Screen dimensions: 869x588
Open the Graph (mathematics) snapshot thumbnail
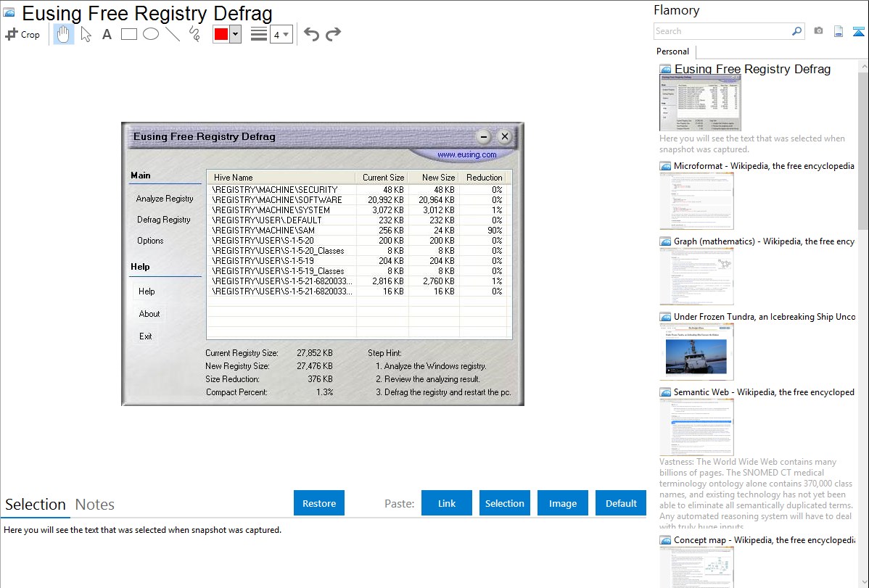[696, 276]
